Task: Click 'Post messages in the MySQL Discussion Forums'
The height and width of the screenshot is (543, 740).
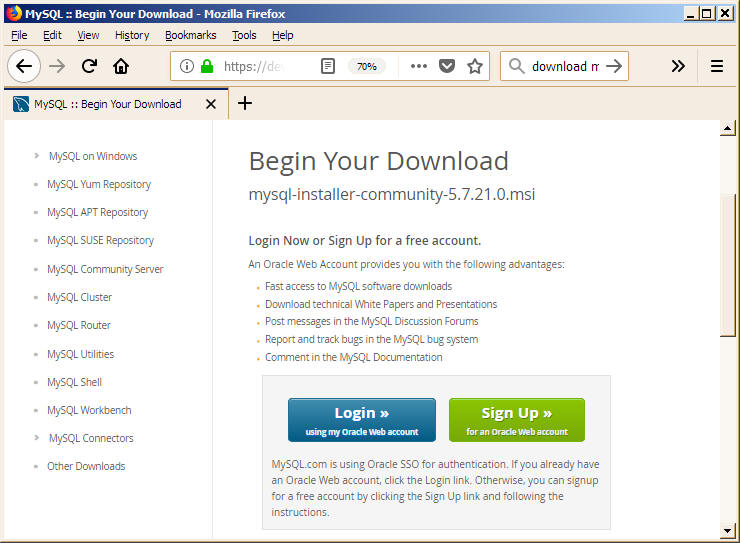Action: coord(371,321)
